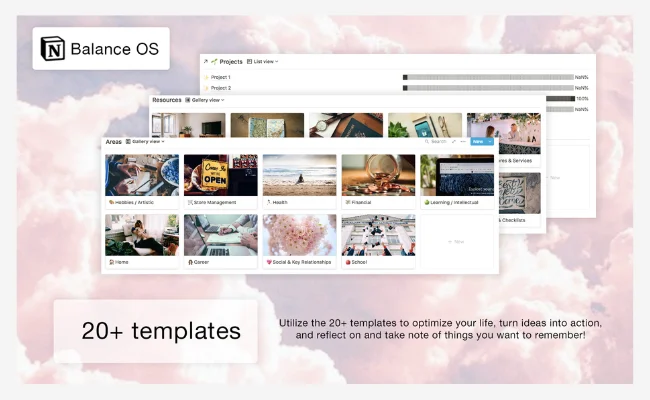
Task: Click the search magnifier icon in Areas
Action: [x=427, y=141]
